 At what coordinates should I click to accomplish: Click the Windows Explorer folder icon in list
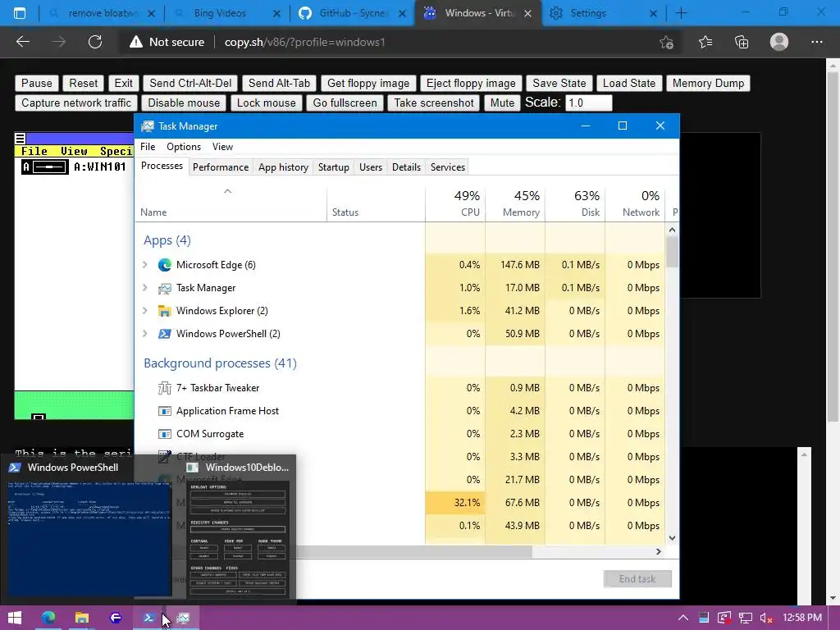[164, 311]
